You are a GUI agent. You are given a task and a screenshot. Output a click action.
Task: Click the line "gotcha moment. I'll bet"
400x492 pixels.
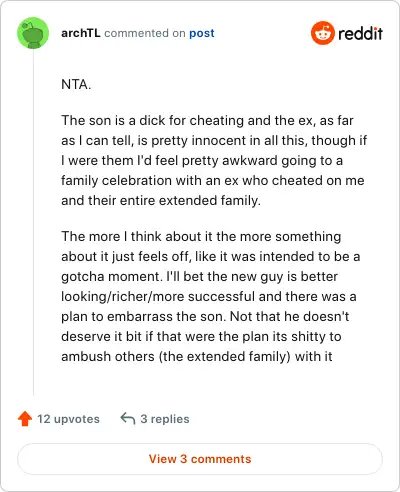(199, 276)
